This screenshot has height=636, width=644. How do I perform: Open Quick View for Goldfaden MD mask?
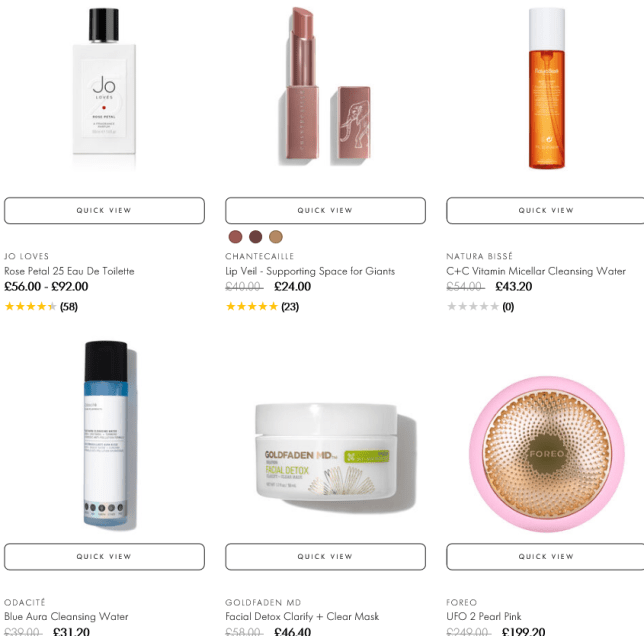click(325, 557)
